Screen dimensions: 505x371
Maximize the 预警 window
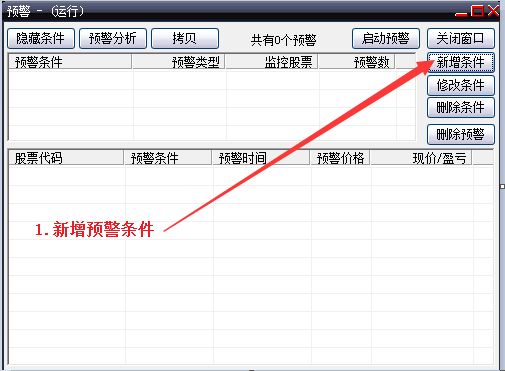[x=477, y=11]
